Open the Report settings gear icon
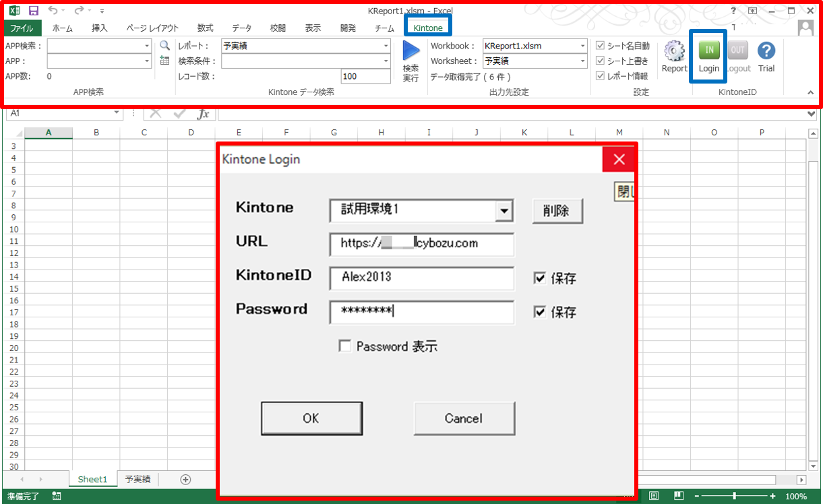823x504 pixels. [x=673, y=51]
